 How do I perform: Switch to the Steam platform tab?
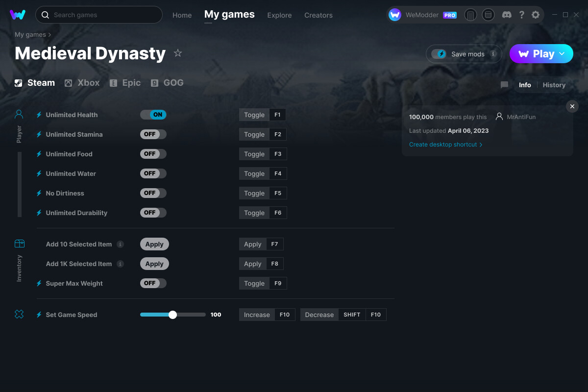pos(35,83)
